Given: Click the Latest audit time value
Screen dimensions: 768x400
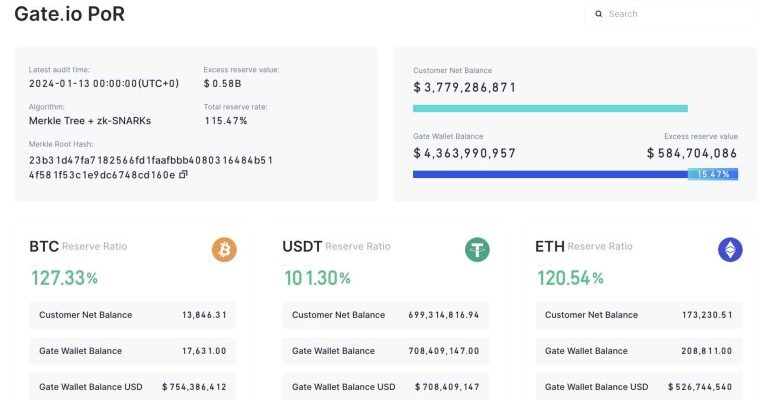Looking at the screenshot, I should [104, 83].
